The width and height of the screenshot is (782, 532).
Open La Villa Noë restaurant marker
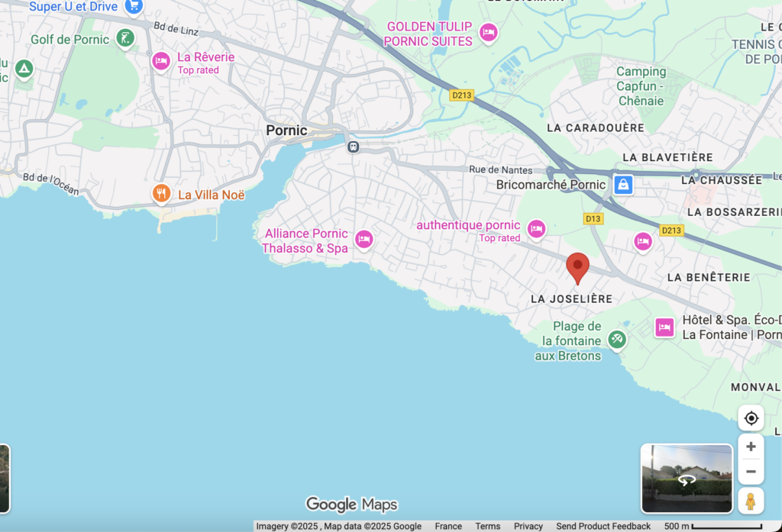pos(160,194)
